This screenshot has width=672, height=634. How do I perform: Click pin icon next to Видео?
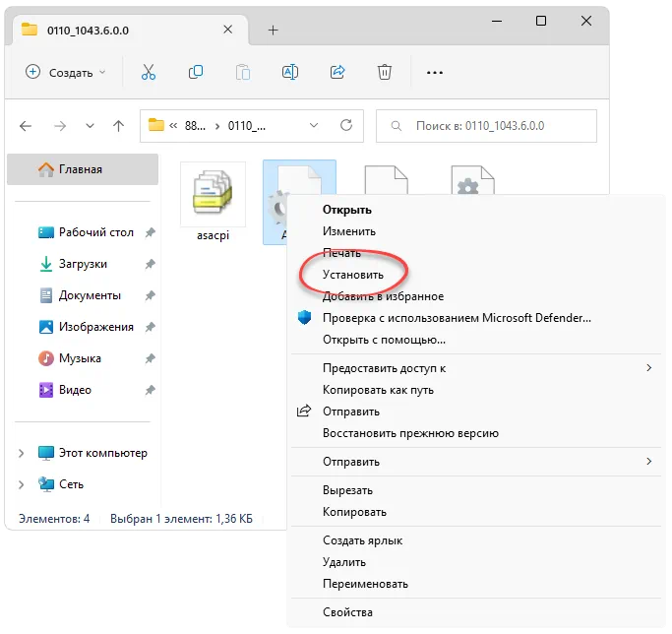click(150, 390)
